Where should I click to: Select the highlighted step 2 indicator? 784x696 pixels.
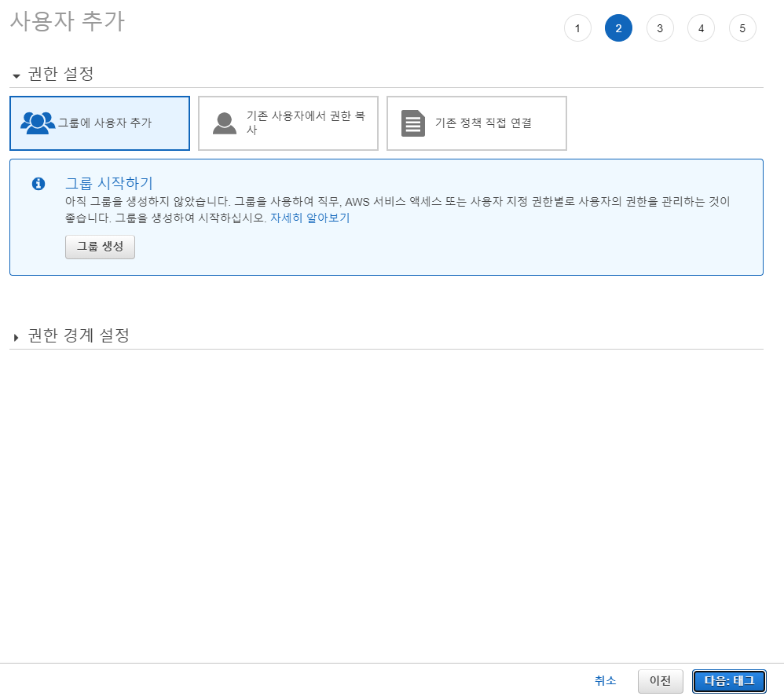pos(618,28)
